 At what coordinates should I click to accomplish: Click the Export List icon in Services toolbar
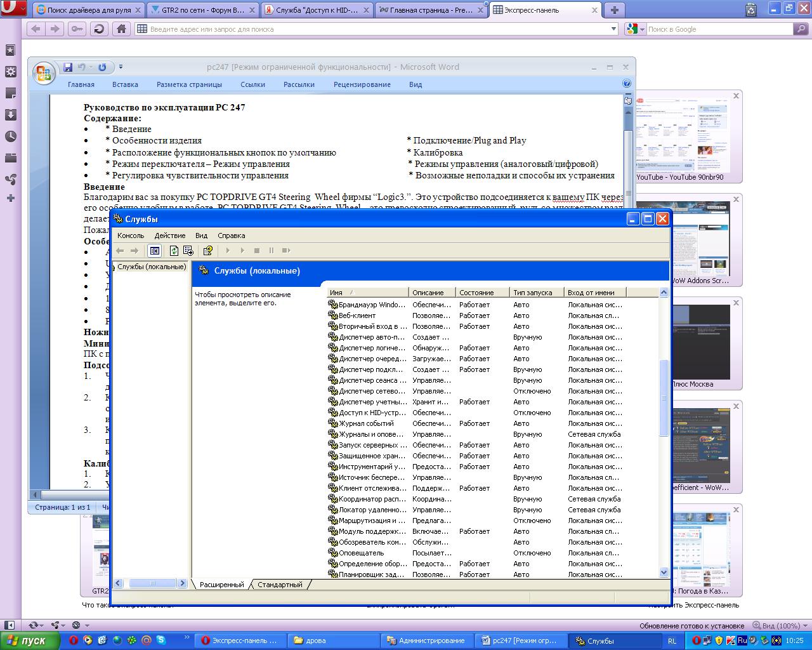[188, 251]
